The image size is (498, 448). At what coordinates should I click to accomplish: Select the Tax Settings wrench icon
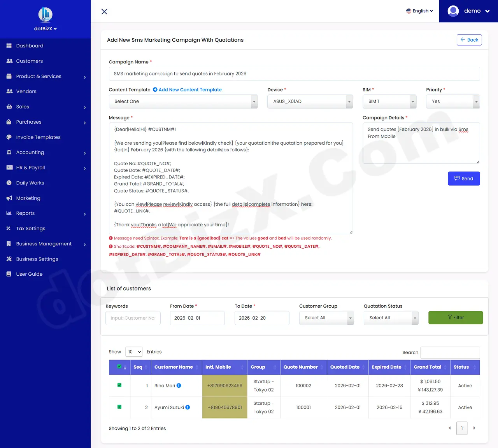click(x=9, y=228)
